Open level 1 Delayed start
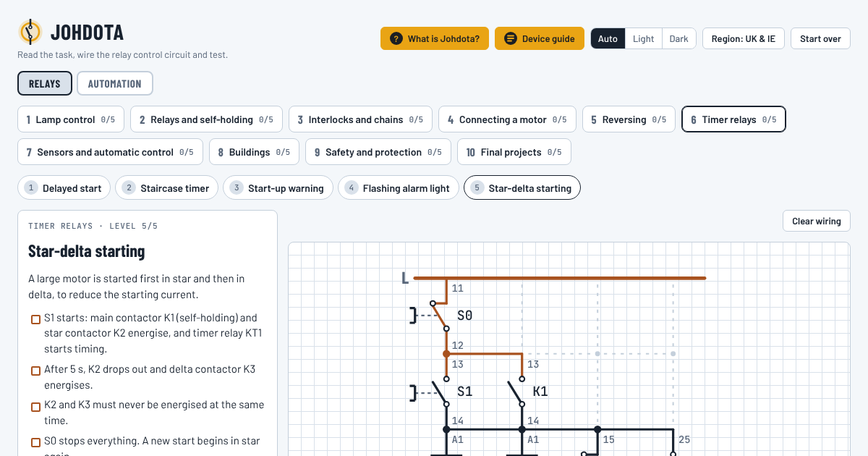The image size is (868, 456). click(x=64, y=188)
